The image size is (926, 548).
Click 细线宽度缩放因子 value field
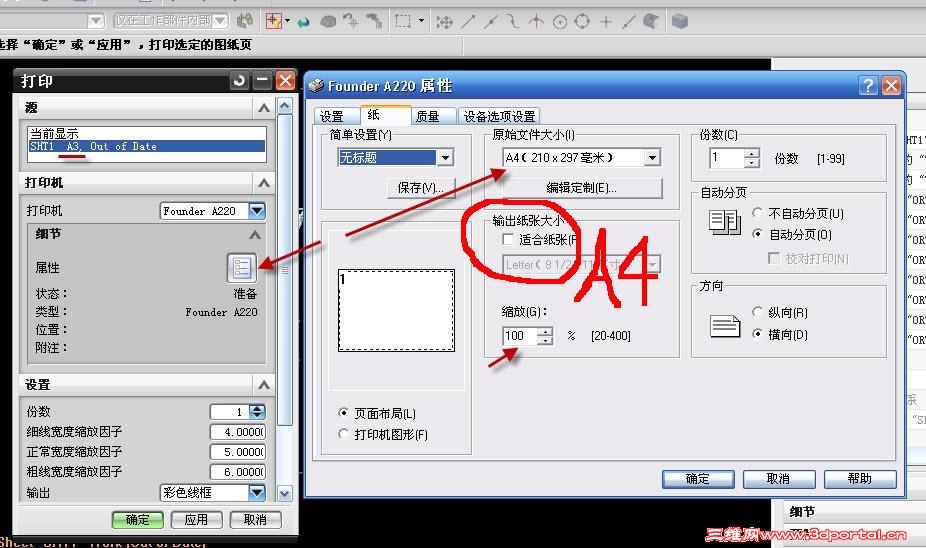237,432
